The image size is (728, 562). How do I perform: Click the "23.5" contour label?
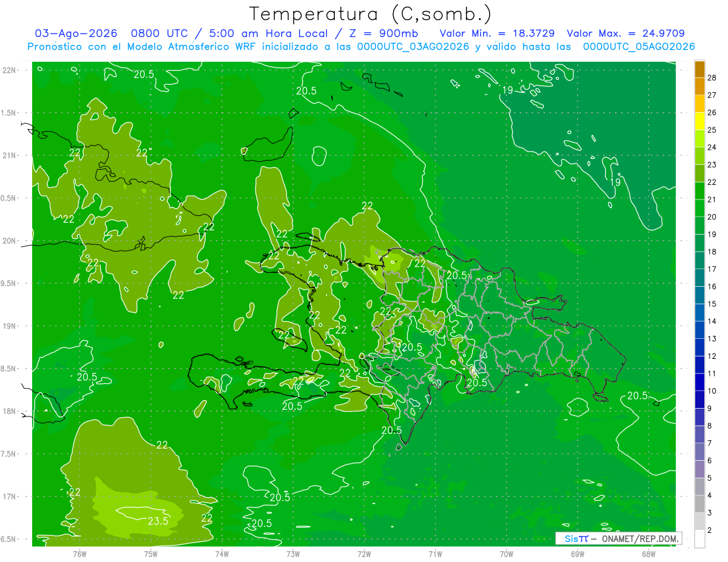[x=158, y=521]
